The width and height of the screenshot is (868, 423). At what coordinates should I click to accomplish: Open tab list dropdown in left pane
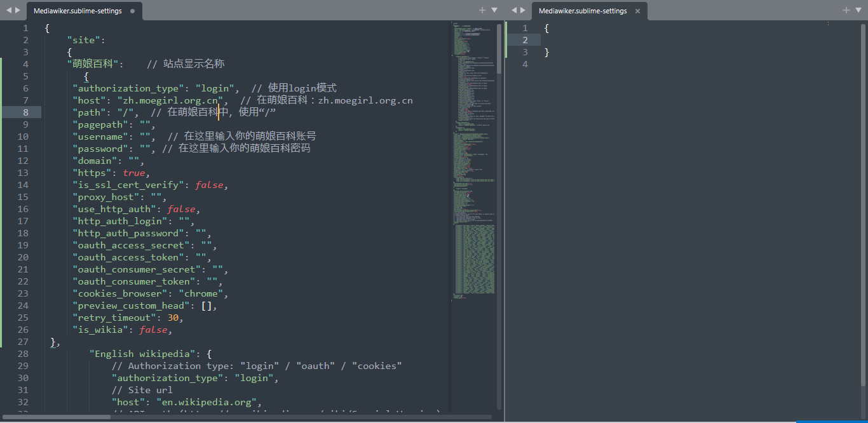(494, 10)
